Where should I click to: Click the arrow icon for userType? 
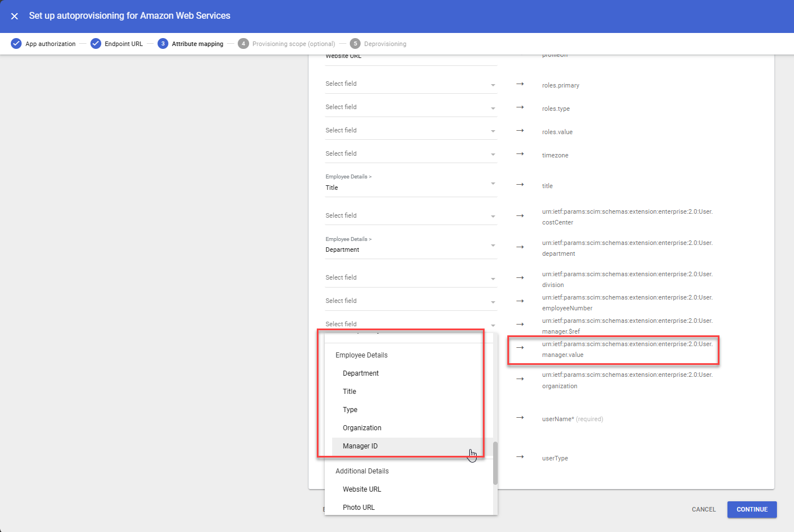click(520, 457)
